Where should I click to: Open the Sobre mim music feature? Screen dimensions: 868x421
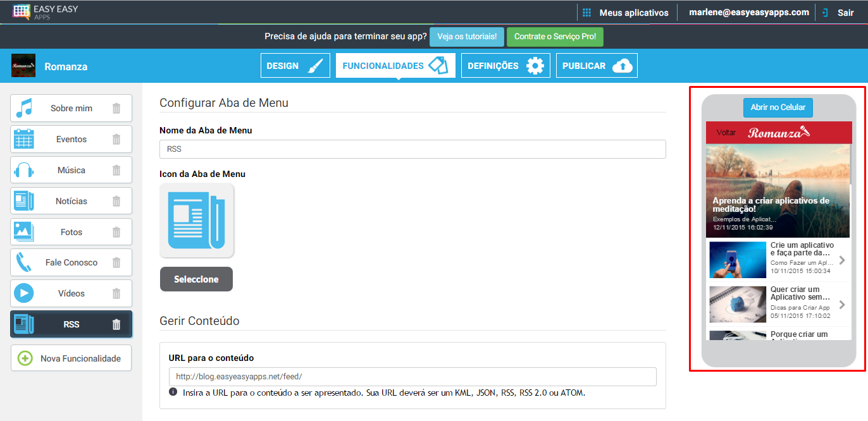[63, 107]
